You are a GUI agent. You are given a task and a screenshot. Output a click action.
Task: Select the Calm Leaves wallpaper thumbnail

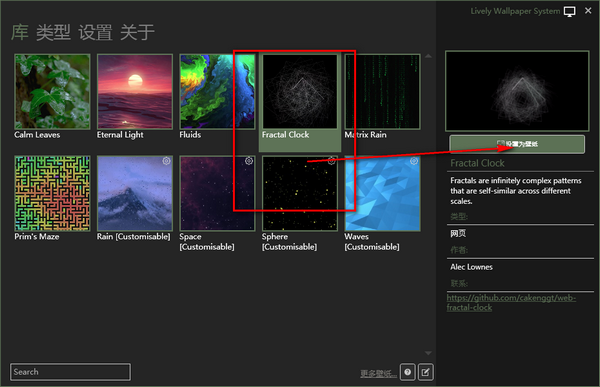click(52, 91)
